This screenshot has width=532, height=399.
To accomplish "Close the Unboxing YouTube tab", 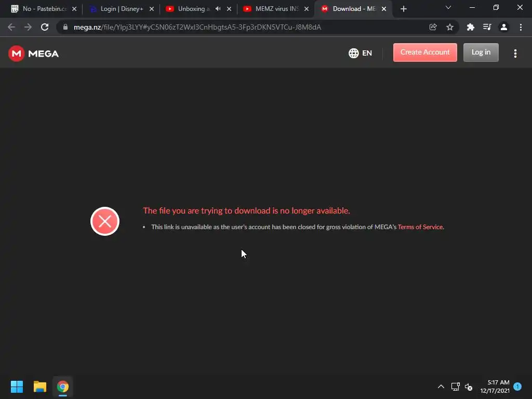I will coord(229,9).
